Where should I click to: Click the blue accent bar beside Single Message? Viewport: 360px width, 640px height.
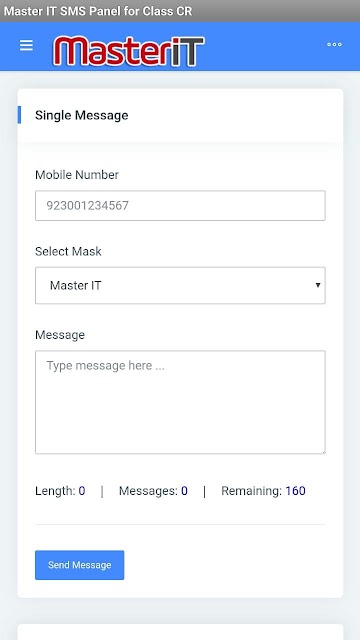pyautogui.click(x=19, y=115)
